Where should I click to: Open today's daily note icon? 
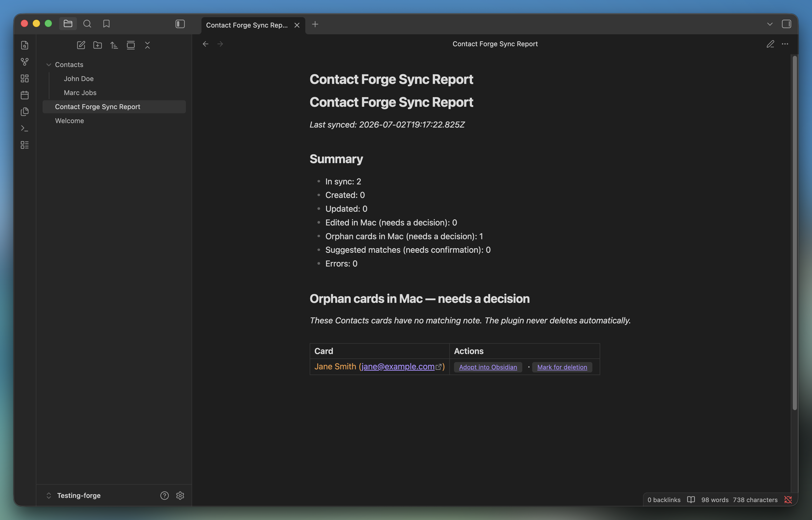click(x=25, y=95)
